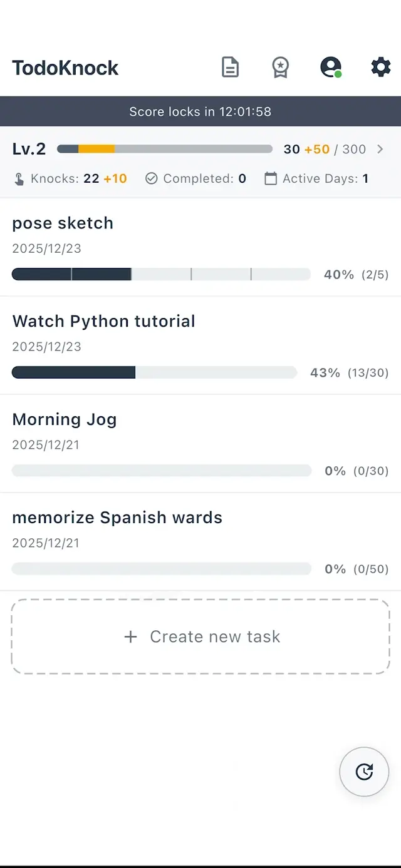Click the pose sketch progress bar

[x=161, y=274]
